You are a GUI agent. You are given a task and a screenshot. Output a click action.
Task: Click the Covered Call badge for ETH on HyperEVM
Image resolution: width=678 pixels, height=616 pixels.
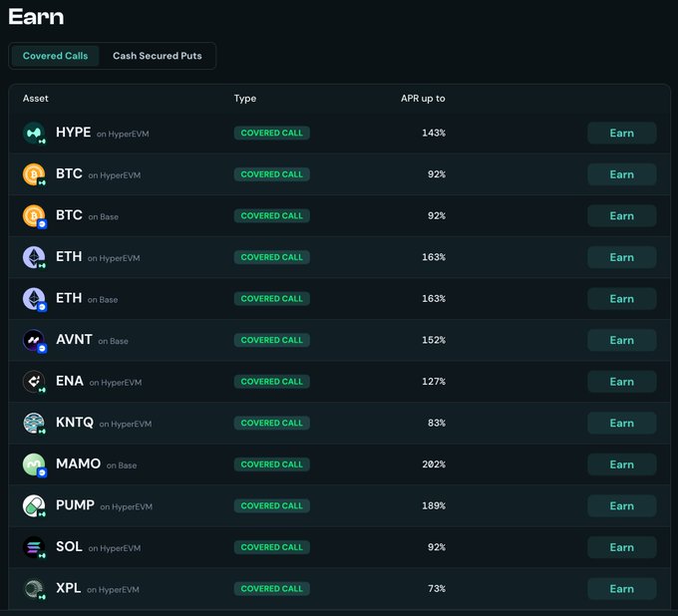[x=272, y=257]
